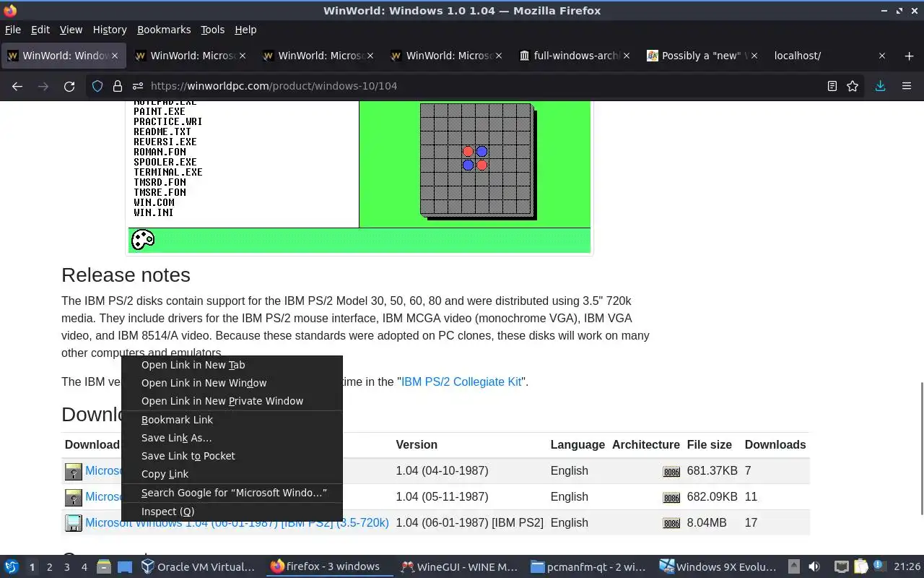Viewport: 924px width, 578px height.
Task: Open network tray icon
Action: pyautogui.click(x=842, y=567)
